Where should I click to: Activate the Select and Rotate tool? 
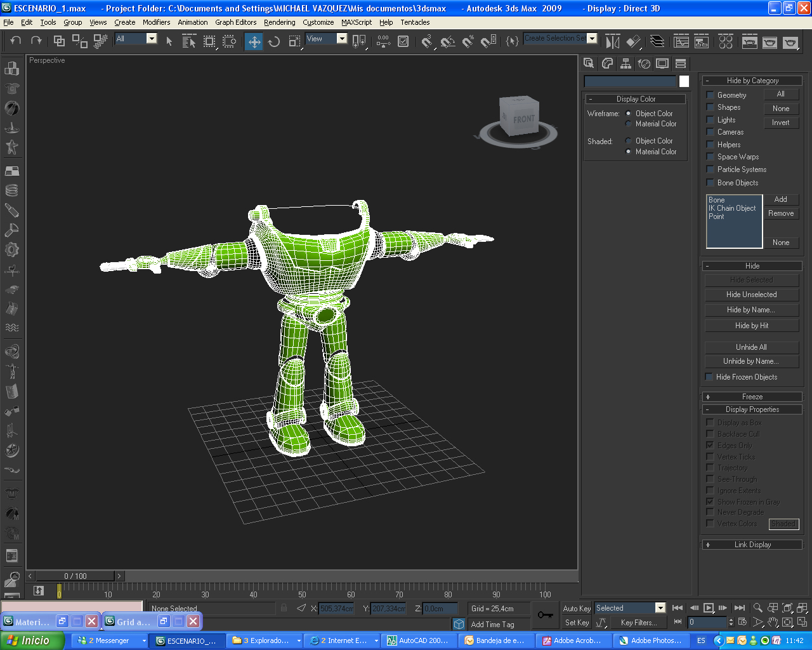274,42
